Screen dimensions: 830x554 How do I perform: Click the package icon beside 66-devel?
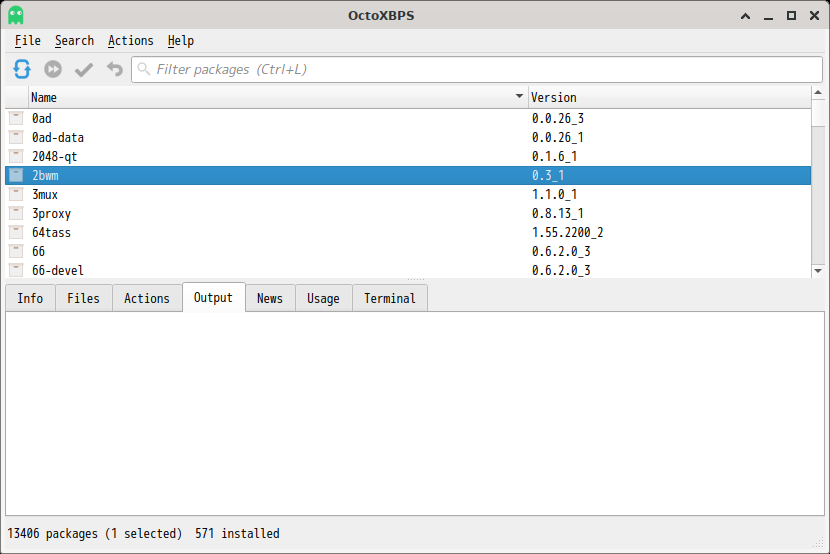point(16,270)
